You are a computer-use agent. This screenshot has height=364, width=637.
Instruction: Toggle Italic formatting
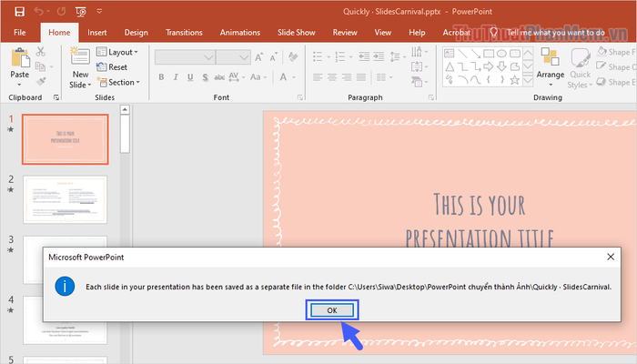(x=176, y=77)
